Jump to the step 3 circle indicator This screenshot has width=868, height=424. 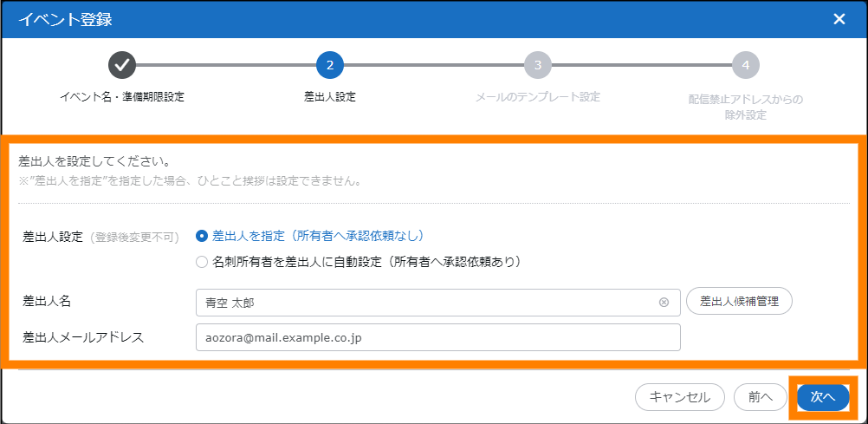(537, 65)
